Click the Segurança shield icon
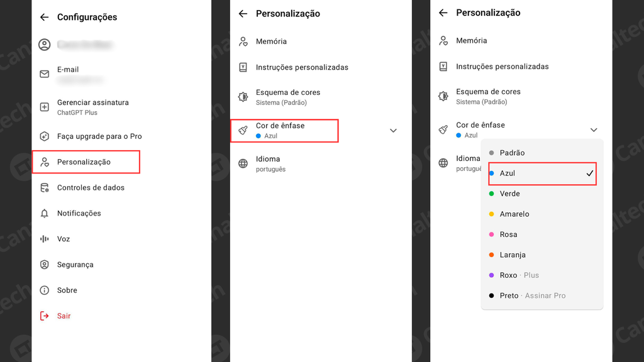 point(45,265)
